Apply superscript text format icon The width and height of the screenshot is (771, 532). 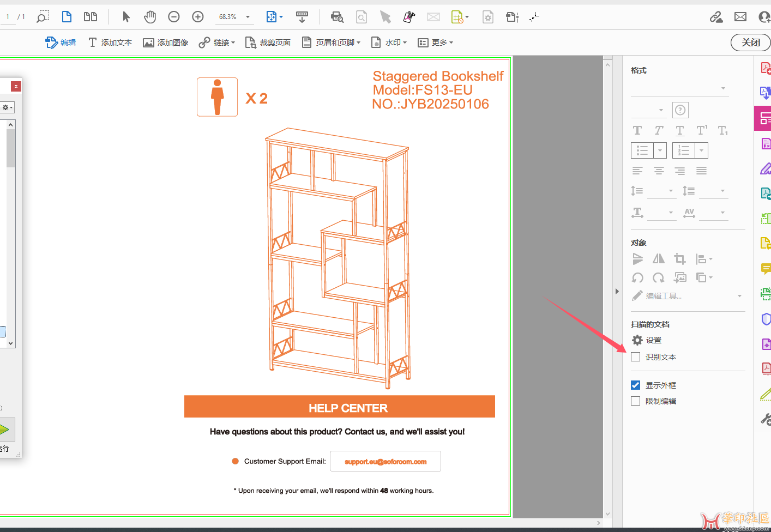pyautogui.click(x=702, y=130)
